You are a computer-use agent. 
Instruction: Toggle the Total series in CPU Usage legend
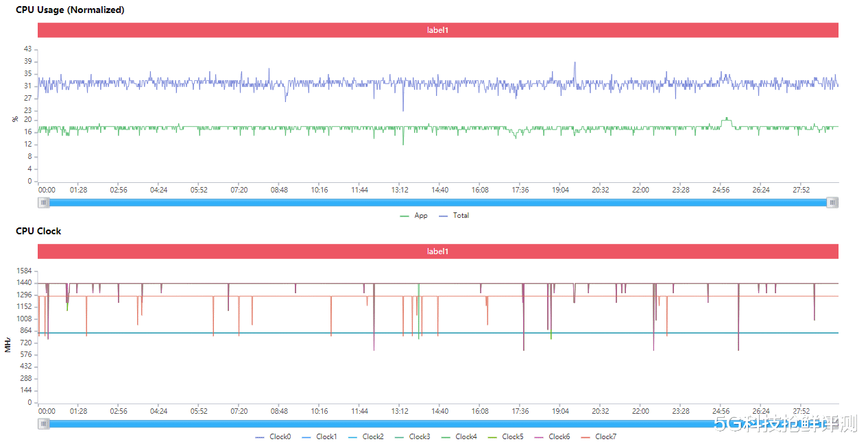(454, 216)
